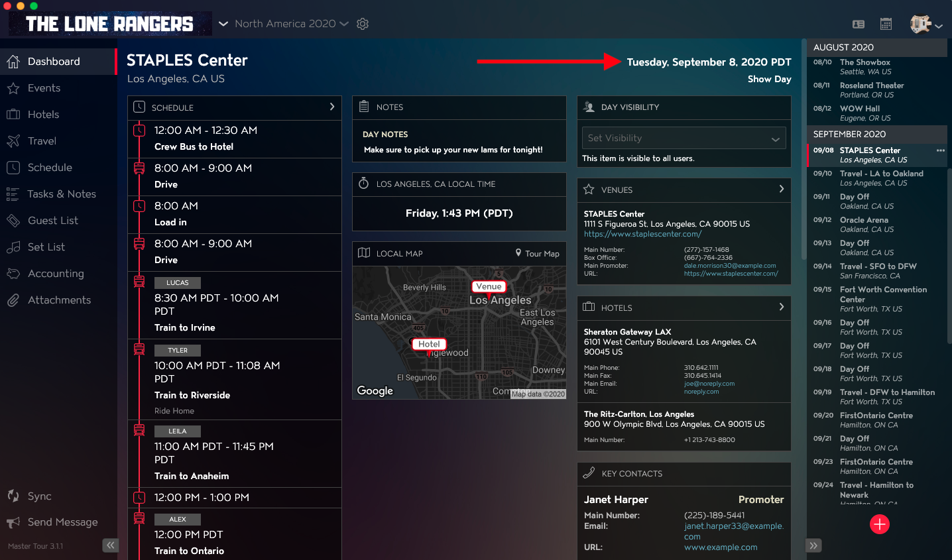This screenshot has height=560, width=952.
Task: Open the North America 2020 tour dropdown
Action: pos(291,24)
